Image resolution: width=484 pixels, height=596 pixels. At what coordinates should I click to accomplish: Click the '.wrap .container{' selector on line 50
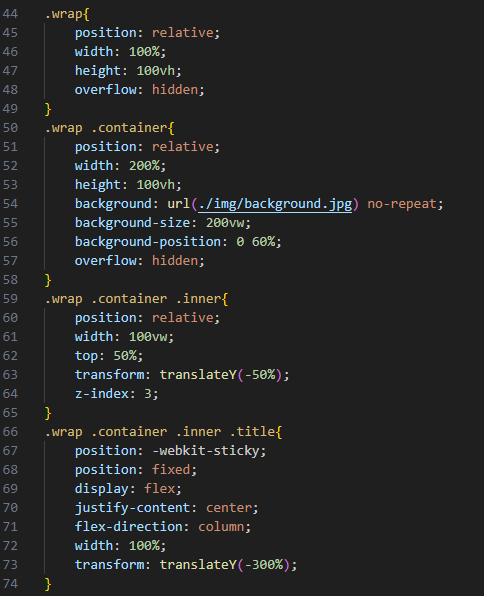click(109, 128)
